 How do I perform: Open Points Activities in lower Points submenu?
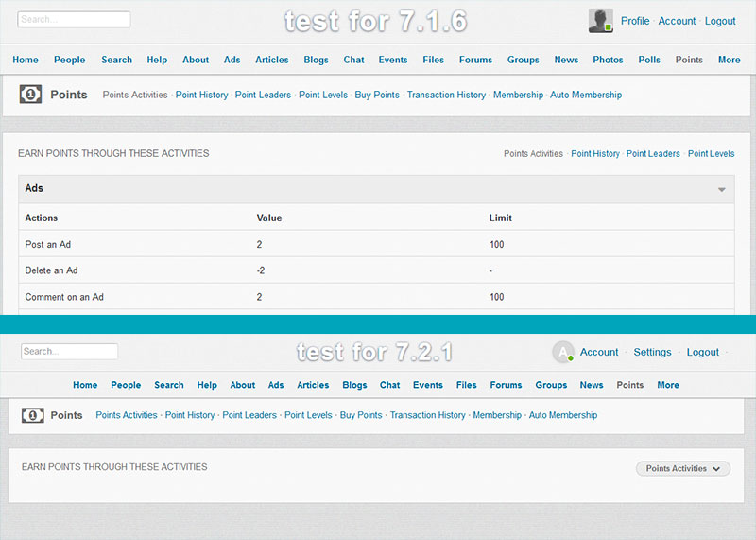(127, 415)
